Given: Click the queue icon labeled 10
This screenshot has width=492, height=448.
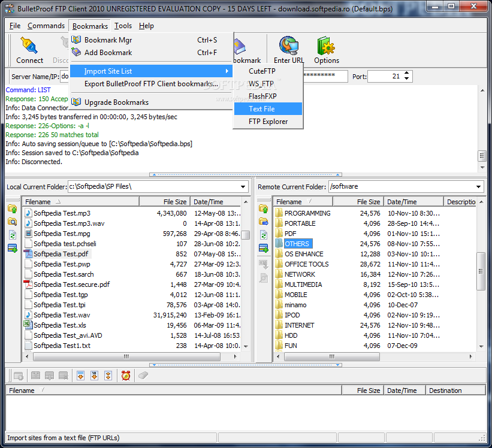Looking at the screenshot, I should click(95, 376).
